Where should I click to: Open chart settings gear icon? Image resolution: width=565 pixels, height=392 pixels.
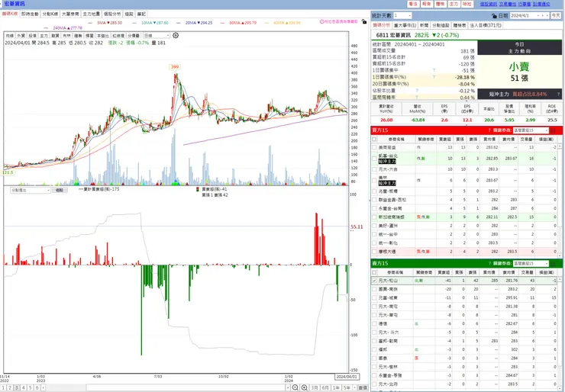(176, 35)
